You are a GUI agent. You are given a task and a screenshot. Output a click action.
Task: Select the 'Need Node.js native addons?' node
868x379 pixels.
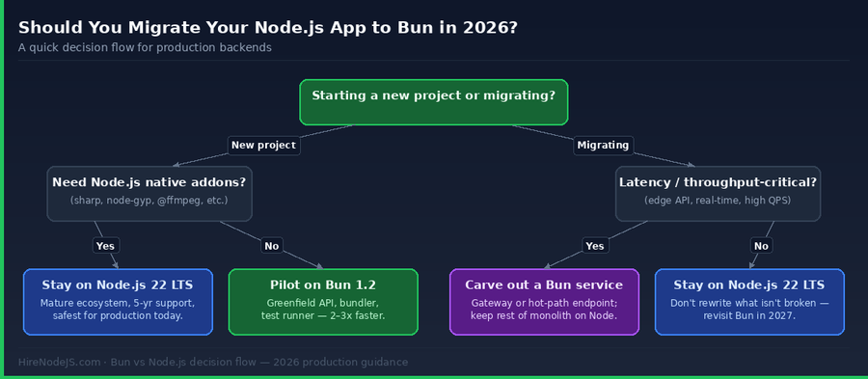point(149,194)
